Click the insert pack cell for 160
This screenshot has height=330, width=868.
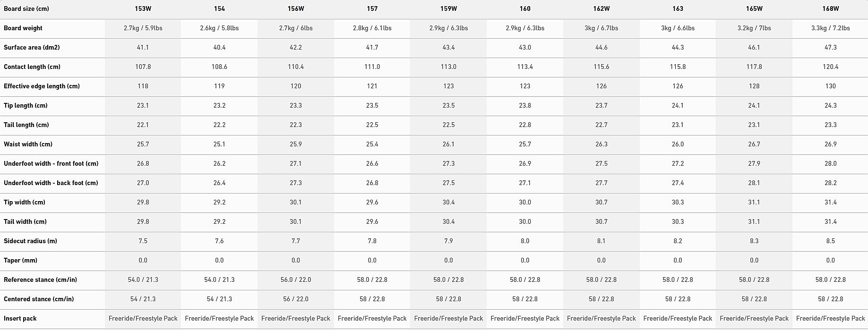pyautogui.click(x=525, y=318)
